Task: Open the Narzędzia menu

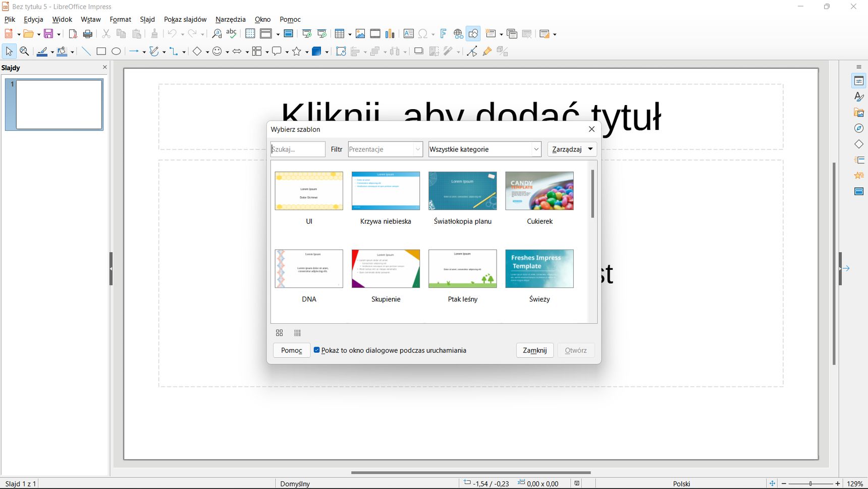Action: pyautogui.click(x=231, y=19)
